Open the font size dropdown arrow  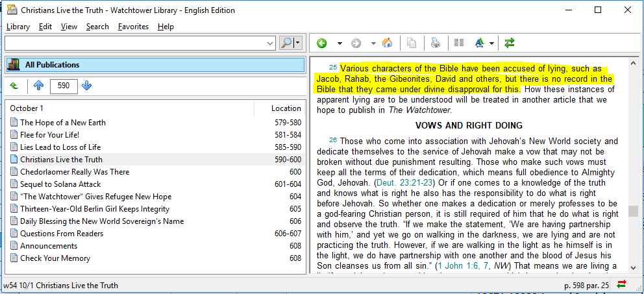point(492,43)
